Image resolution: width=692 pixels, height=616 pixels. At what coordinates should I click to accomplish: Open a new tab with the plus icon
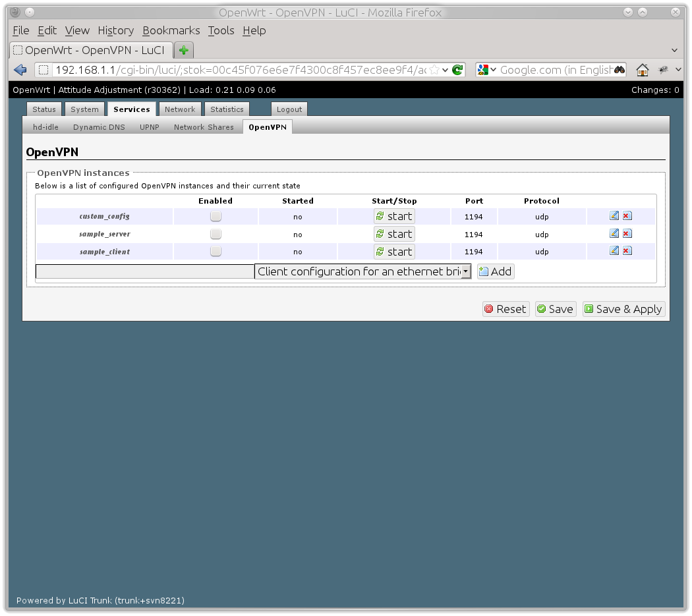(x=184, y=50)
